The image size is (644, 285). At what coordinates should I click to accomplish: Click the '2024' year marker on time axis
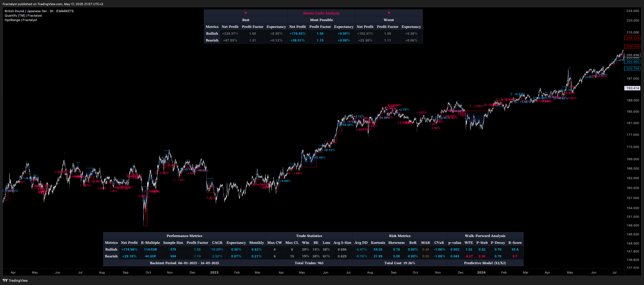[x=481, y=273]
